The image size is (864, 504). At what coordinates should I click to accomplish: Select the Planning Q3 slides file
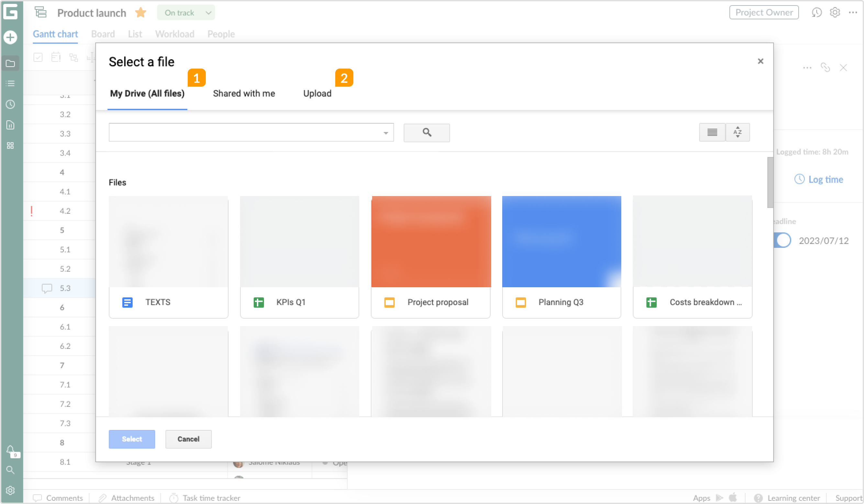[561, 257]
